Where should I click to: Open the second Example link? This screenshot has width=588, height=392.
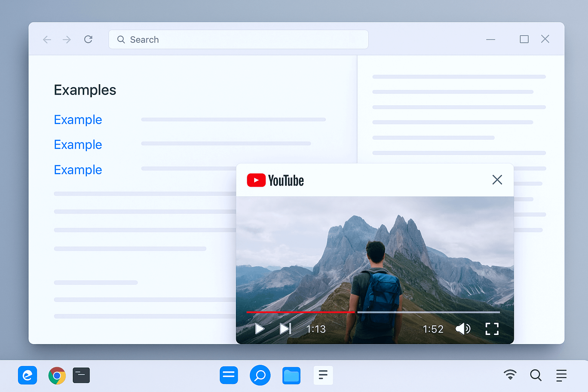[78, 145]
